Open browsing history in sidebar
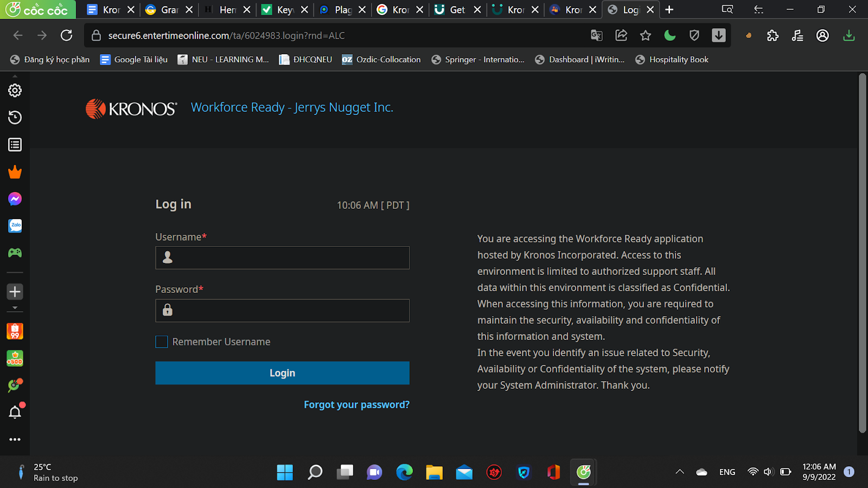868x488 pixels. pyautogui.click(x=15, y=118)
